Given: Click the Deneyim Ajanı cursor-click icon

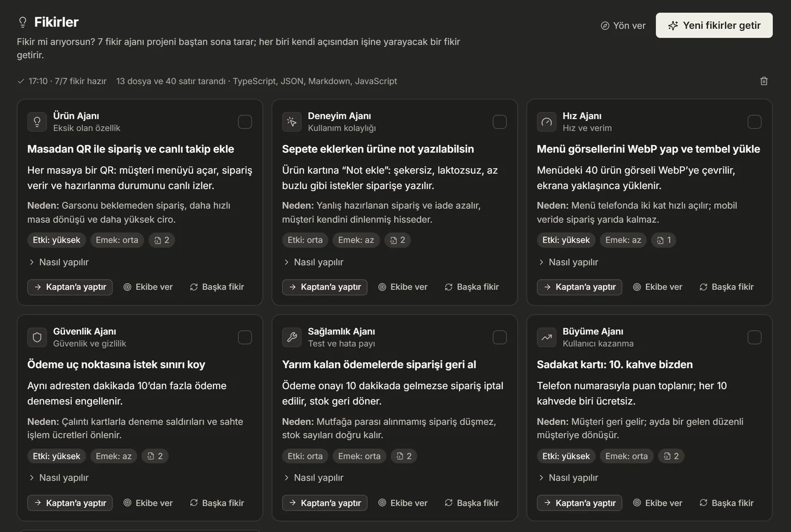Looking at the screenshot, I should click(x=292, y=121).
